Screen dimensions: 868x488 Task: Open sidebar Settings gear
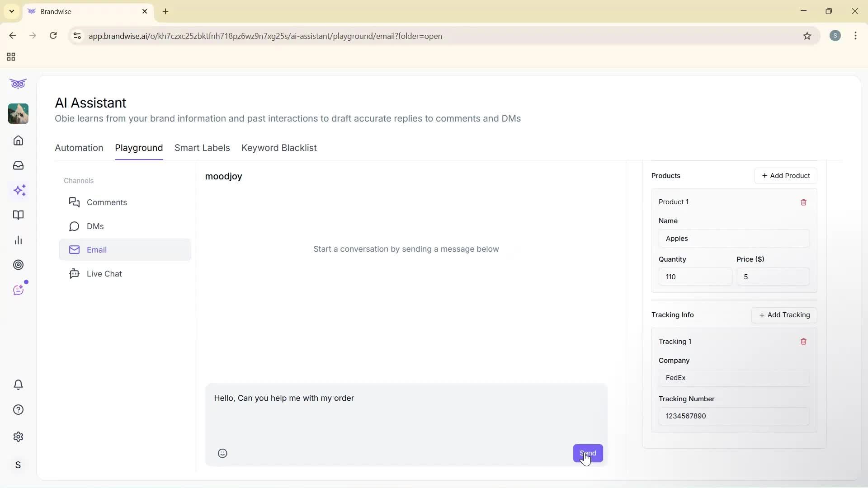pyautogui.click(x=18, y=436)
